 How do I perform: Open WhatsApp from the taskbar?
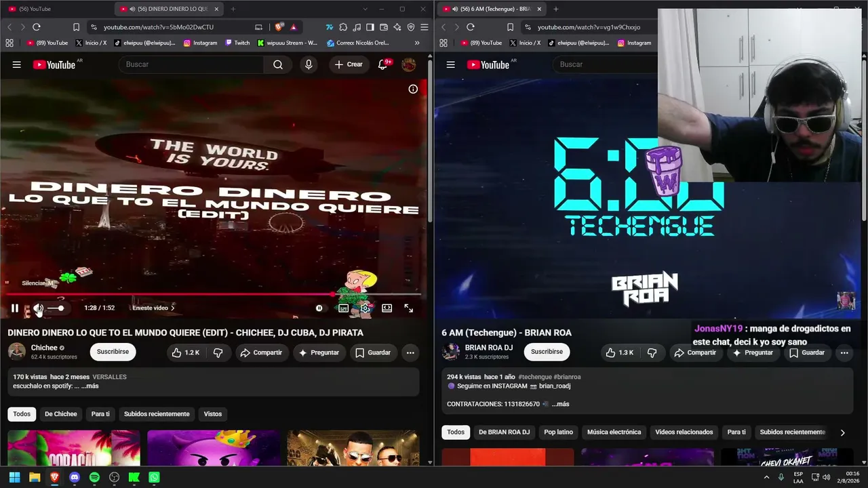[x=155, y=477]
